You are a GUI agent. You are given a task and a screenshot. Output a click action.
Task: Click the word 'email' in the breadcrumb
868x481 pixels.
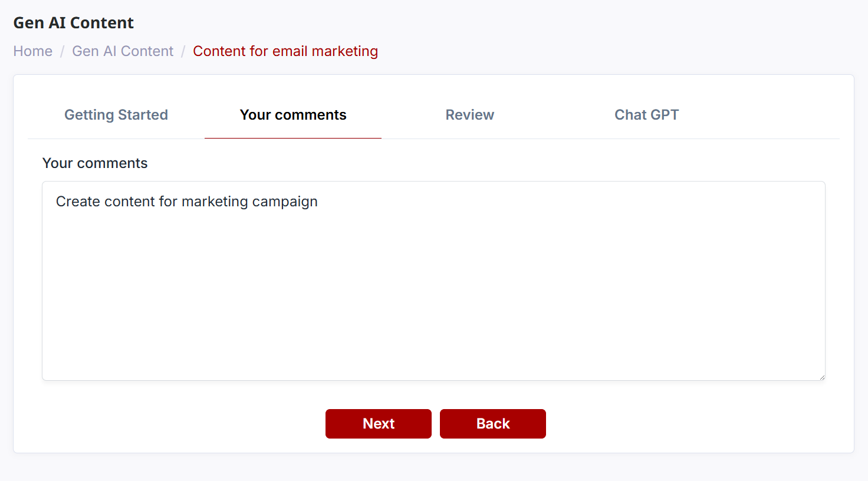(290, 51)
